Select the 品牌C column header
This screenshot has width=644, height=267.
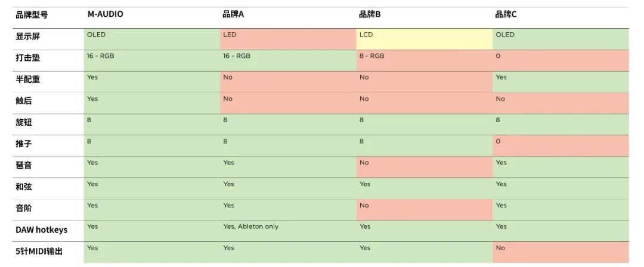506,14
